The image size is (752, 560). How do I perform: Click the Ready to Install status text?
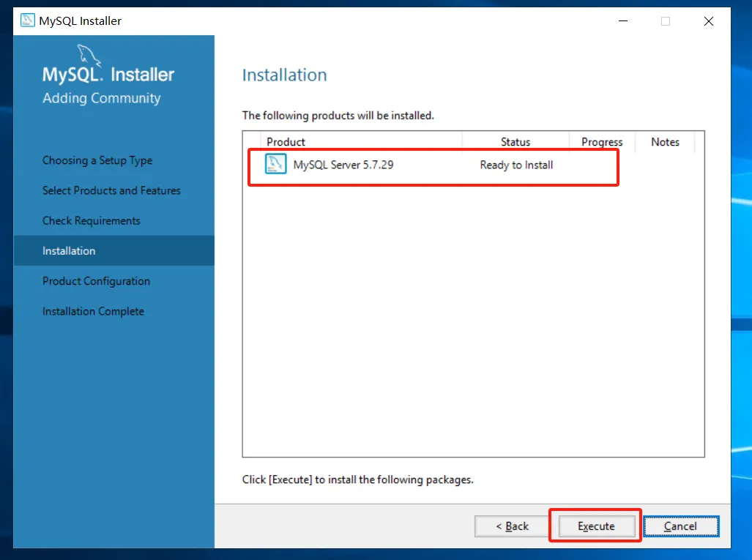516,165
